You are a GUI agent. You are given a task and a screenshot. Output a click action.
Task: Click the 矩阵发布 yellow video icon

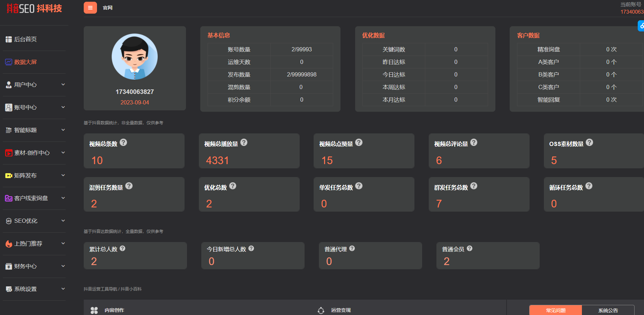pos(9,176)
